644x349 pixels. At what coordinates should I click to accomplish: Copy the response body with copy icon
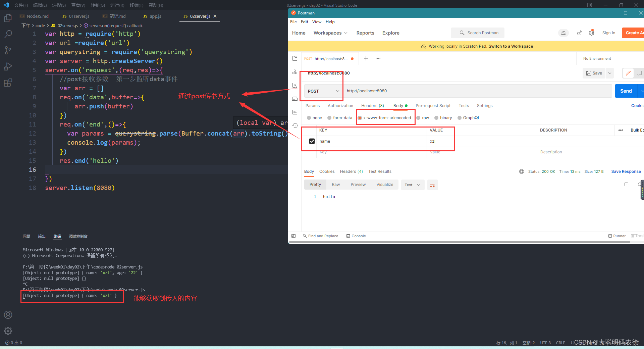click(x=627, y=185)
